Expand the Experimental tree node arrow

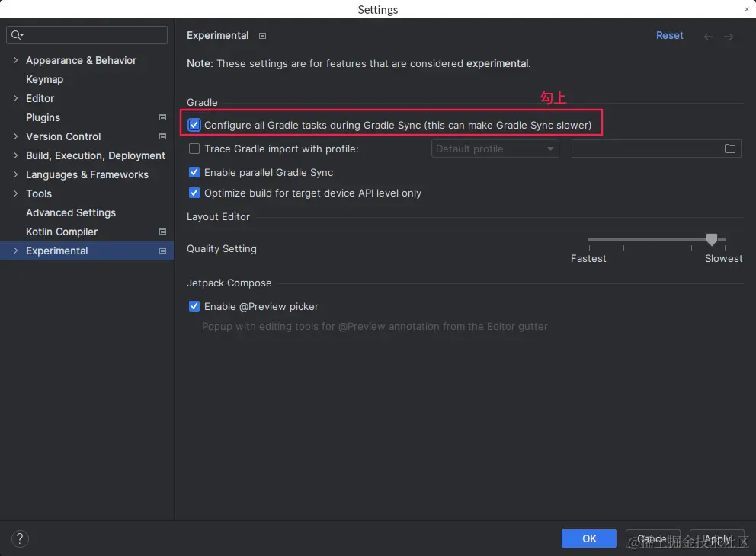15,251
